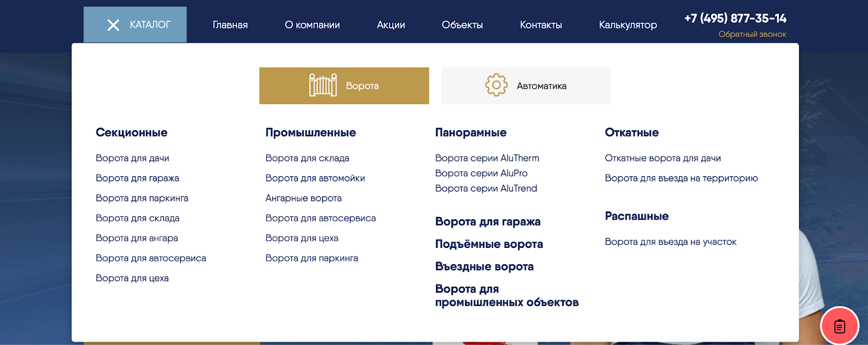The image size is (868, 345).
Task: Open Ворота серии AluPro
Action: pyautogui.click(x=481, y=173)
